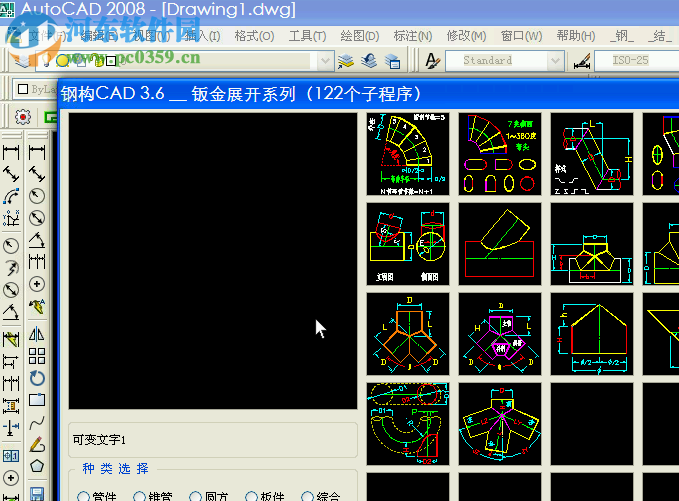Open the 编辑 menu
The image size is (679, 501).
pyautogui.click(x=99, y=36)
